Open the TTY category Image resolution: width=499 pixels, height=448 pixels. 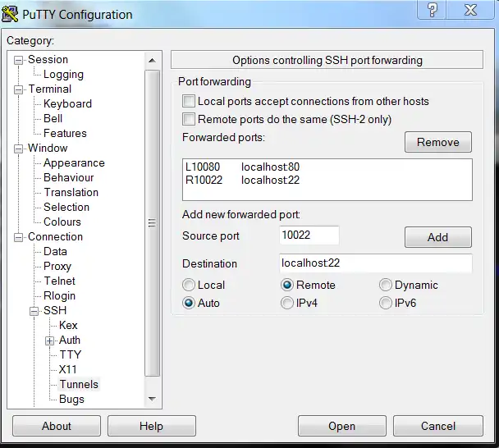pos(71,354)
